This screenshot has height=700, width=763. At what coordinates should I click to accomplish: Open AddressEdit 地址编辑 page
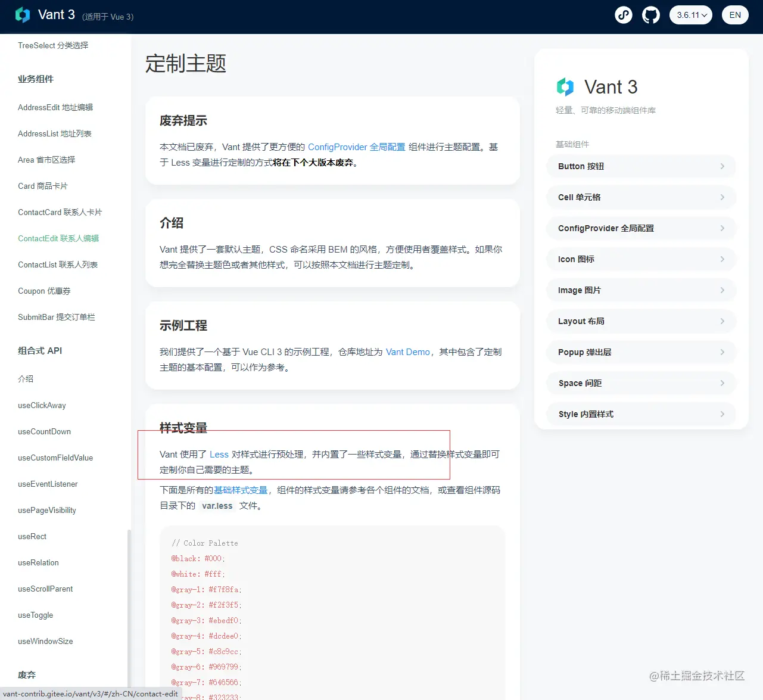[55, 107]
